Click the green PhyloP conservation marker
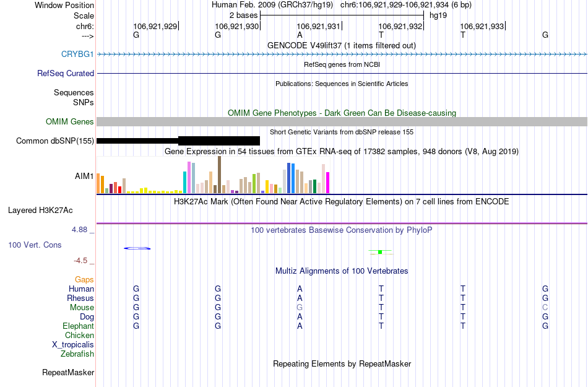This screenshot has width=588, height=387. 380,252
